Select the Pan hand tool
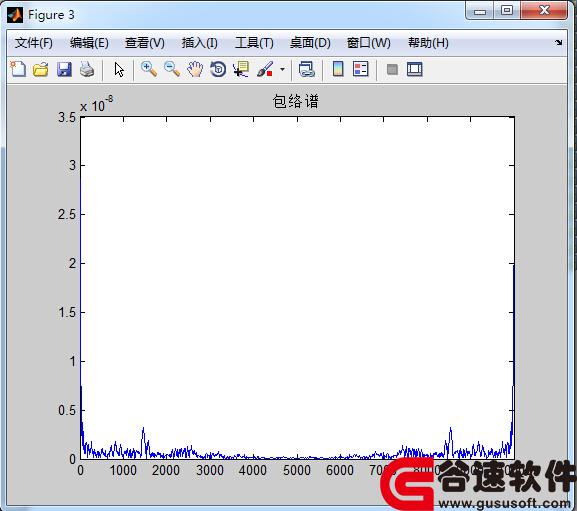Image resolution: width=577 pixels, height=511 pixels. (x=195, y=69)
